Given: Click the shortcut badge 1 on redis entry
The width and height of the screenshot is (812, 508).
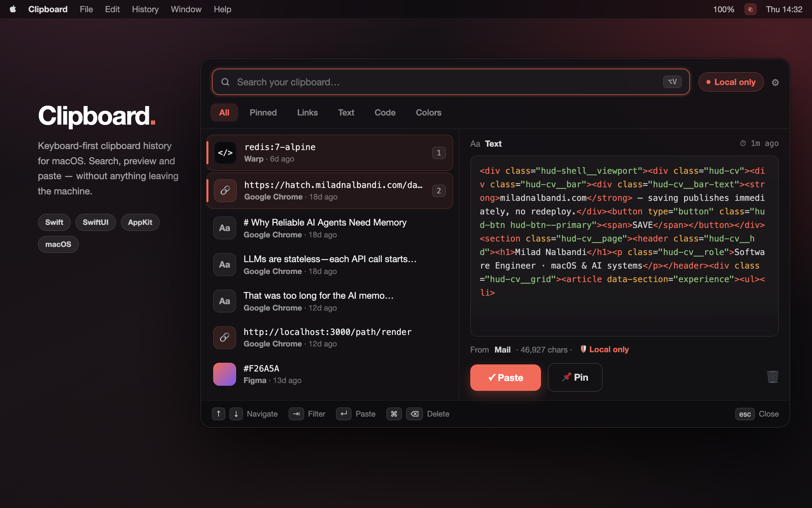Looking at the screenshot, I should tap(439, 153).
